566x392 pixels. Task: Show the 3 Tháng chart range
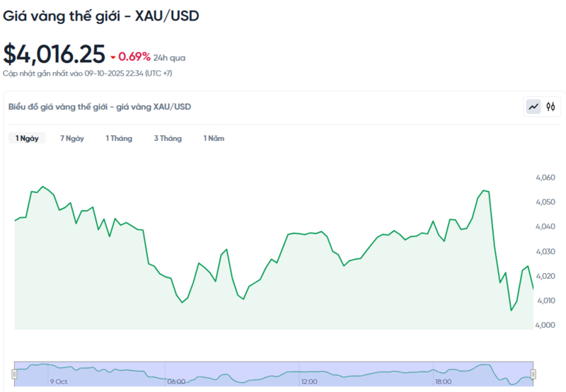pos(168,138)
